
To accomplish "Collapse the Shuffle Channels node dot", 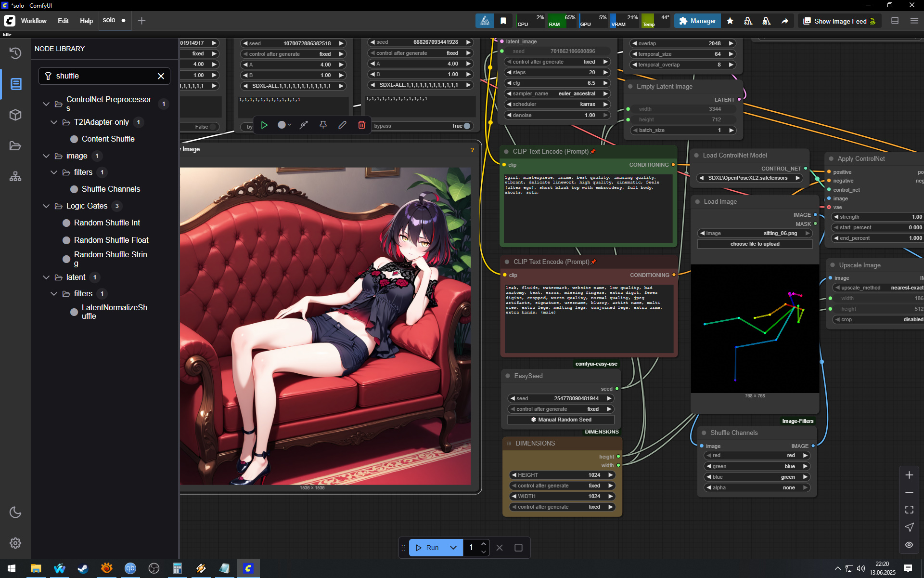I will click(704, 433).
